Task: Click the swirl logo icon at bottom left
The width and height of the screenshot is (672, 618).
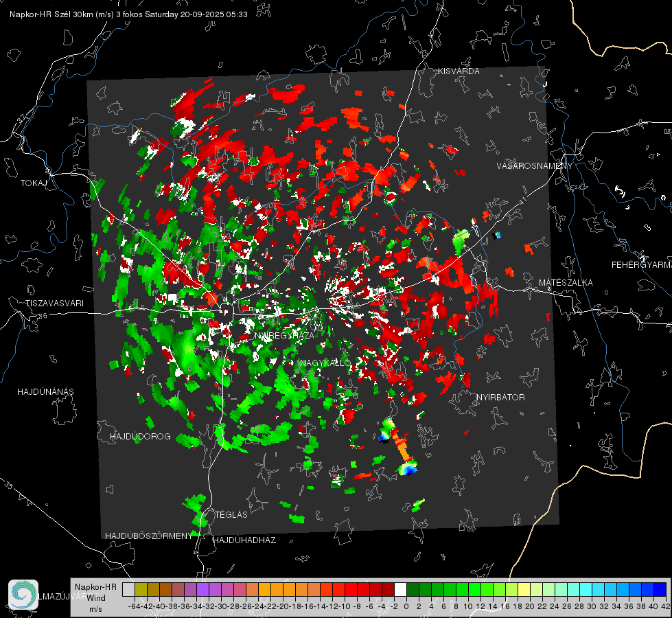Action: (23, 595)
